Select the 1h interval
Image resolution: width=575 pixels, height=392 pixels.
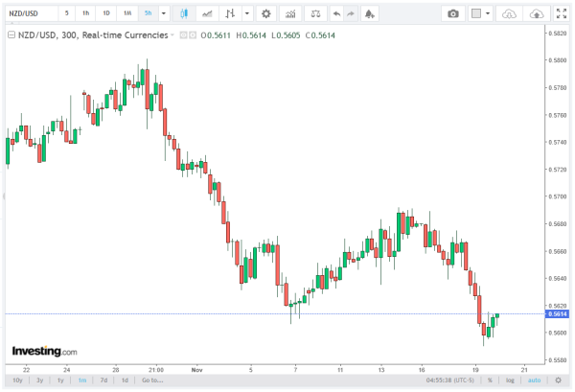(x=85, y=14)
